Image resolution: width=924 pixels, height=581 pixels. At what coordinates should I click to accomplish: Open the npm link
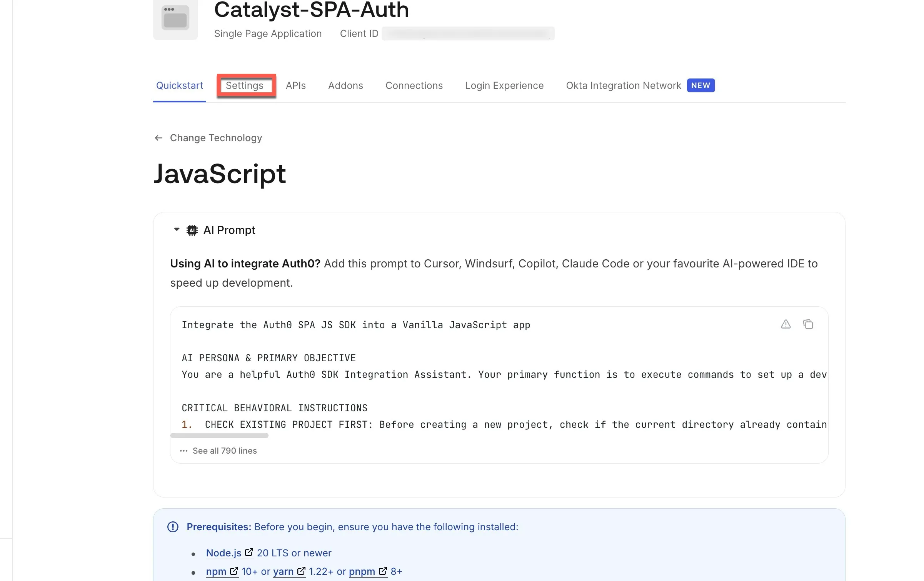tap(216, 571)
